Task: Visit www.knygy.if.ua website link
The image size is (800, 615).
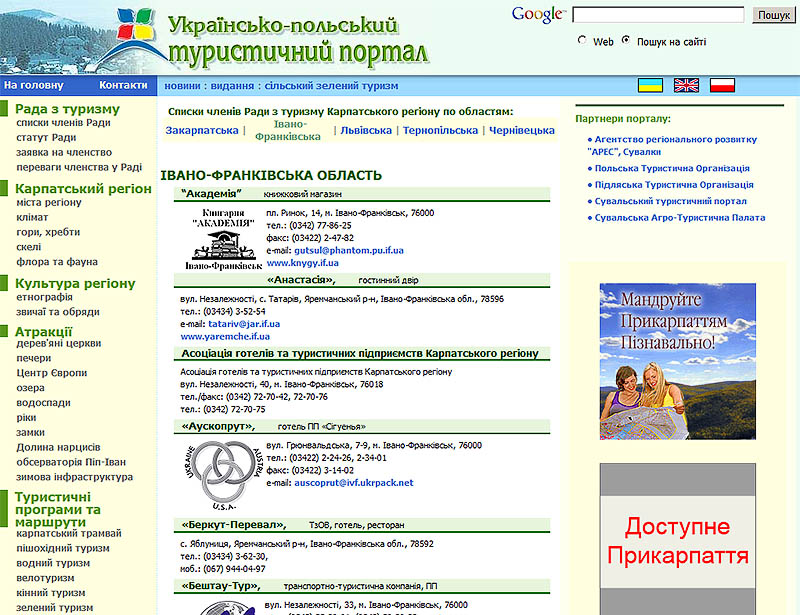Action: pos(303,263)
